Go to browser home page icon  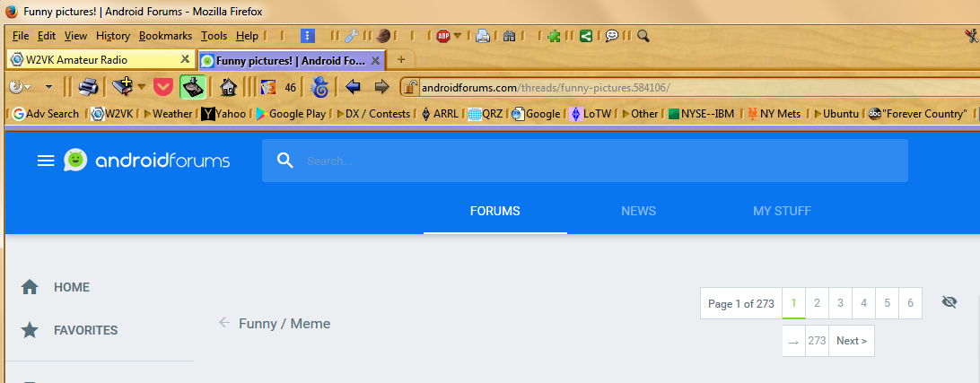pos(228,87)
